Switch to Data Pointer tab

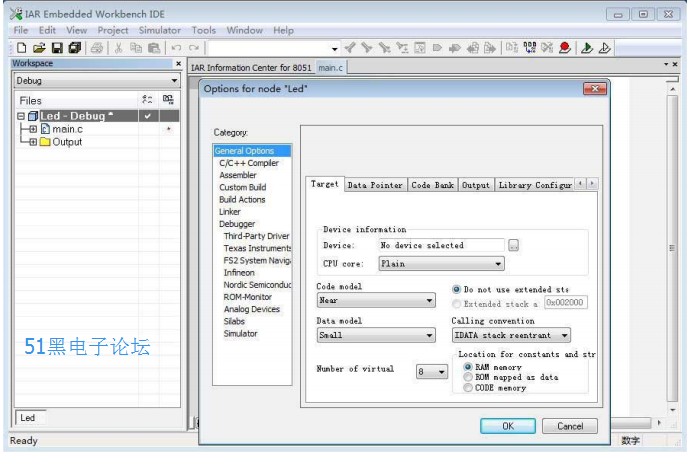click(x=375, y=185)
